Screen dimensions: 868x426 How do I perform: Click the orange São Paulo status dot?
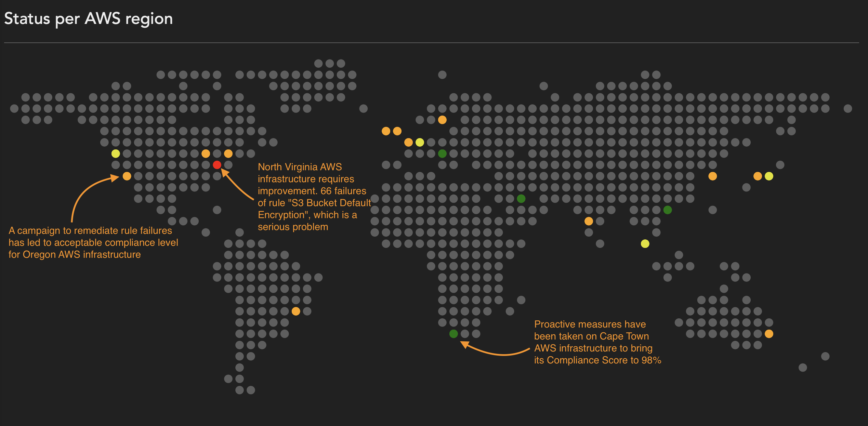[x=295, y=311]
